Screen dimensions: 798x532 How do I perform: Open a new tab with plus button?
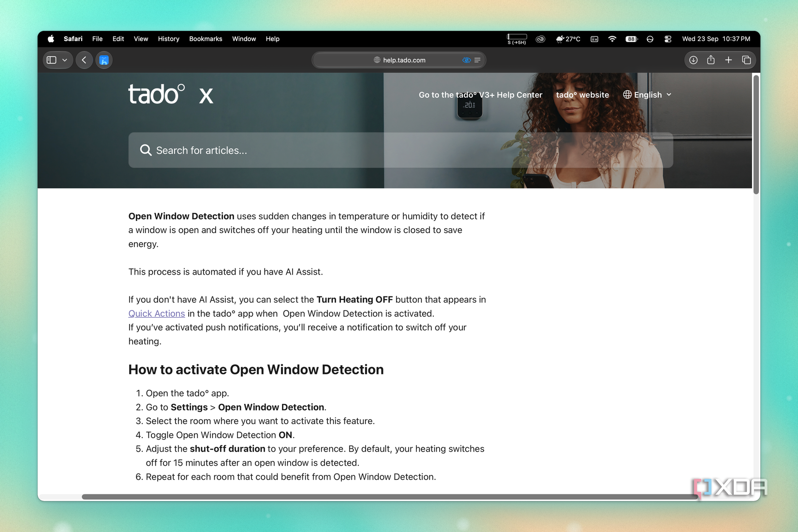[x=728, y=60]
